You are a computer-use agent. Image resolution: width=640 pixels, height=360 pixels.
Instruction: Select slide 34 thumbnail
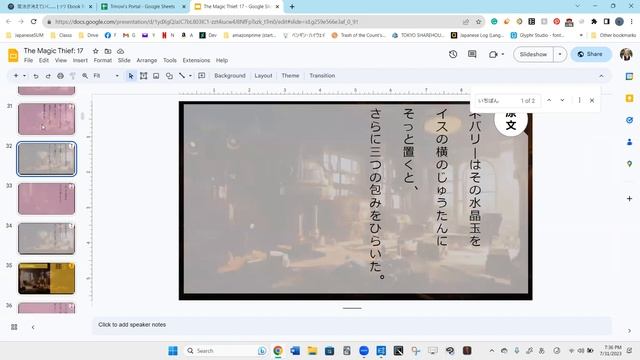47,238
